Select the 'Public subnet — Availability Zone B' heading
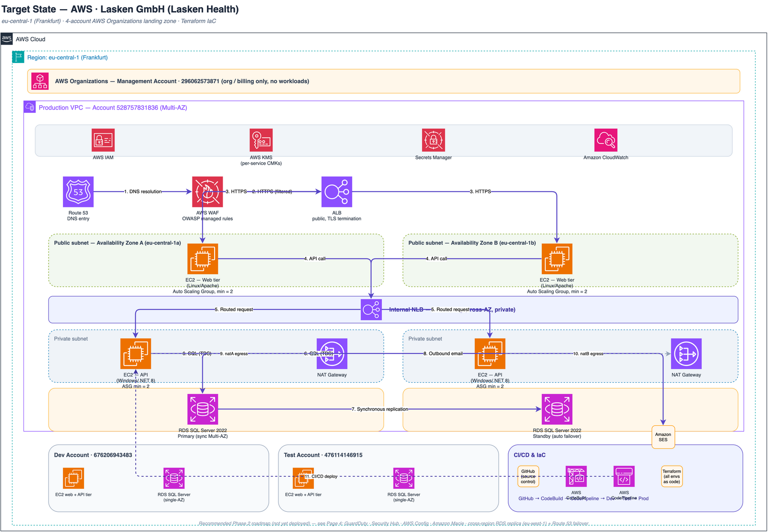Viewport: 768px width, 532px height. point(472,243)
